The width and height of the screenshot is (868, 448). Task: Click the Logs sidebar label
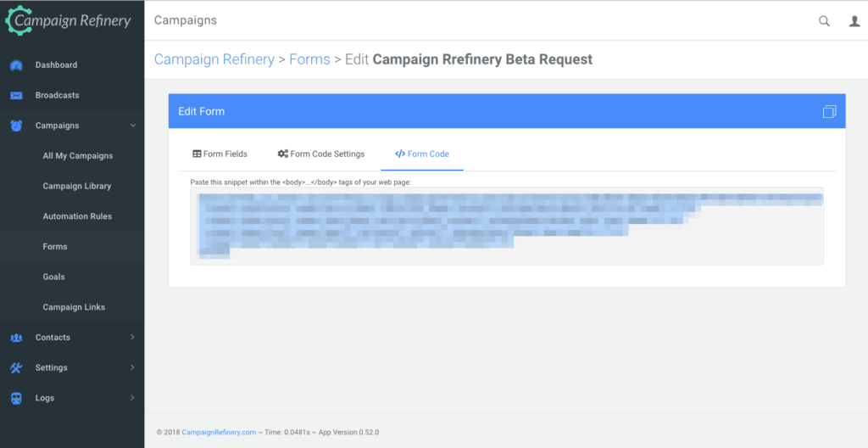tap(45, 398)
